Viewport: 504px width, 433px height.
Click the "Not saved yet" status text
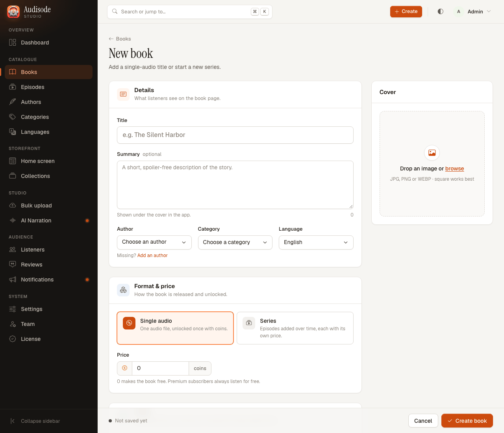coord(131,421)
